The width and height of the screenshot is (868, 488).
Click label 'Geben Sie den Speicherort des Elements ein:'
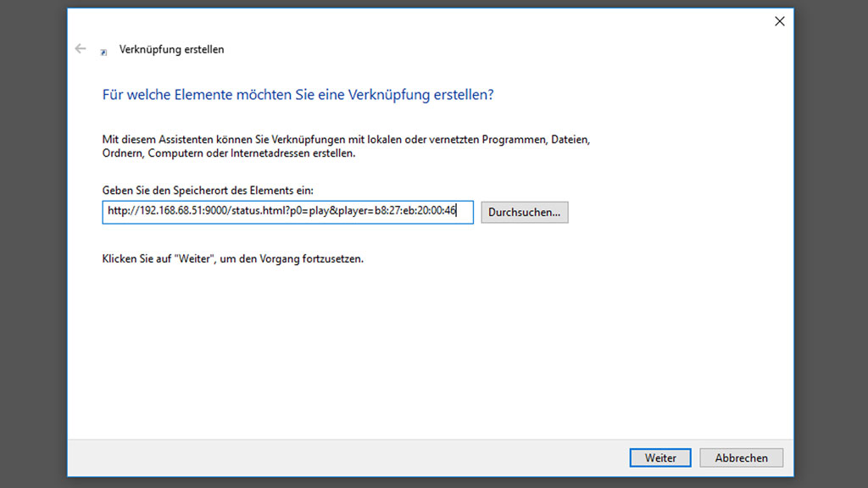[208, 191]
